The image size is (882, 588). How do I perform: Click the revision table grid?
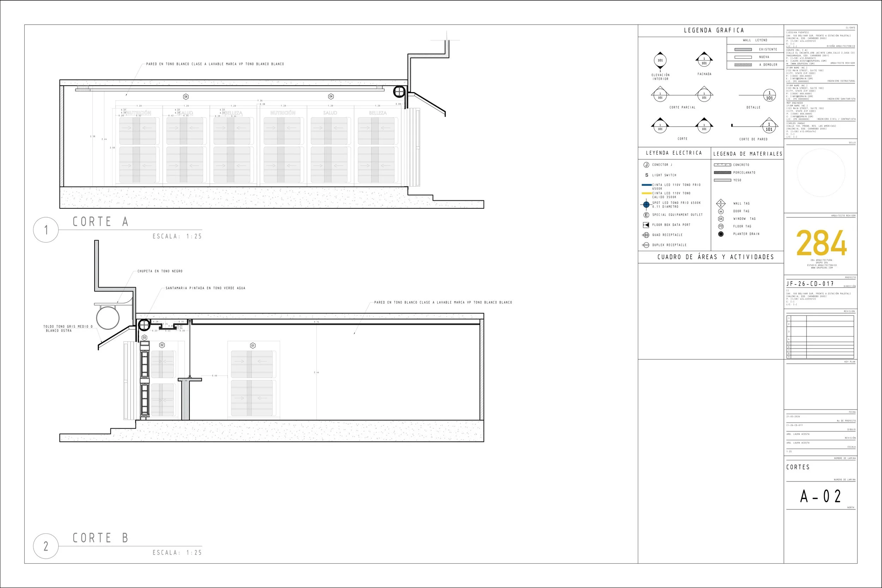(x=820, y=337)
